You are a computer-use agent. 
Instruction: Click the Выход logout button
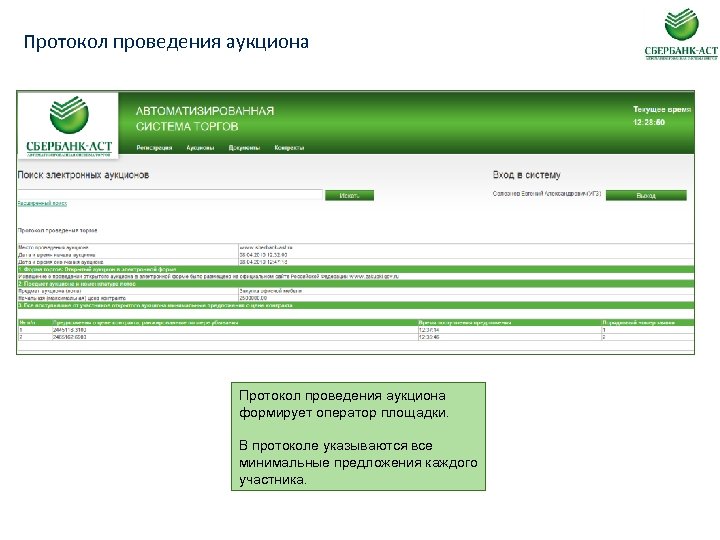tap(646, 196)
